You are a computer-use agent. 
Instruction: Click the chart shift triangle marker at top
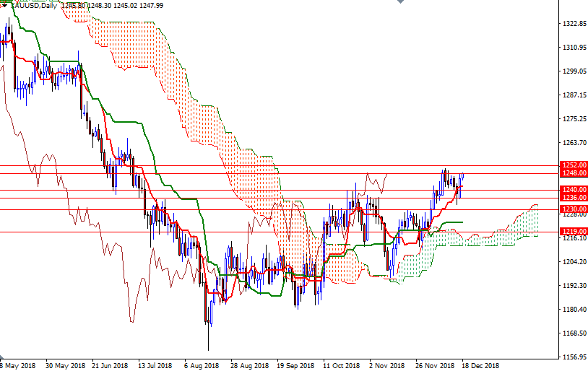coord(399,3)
